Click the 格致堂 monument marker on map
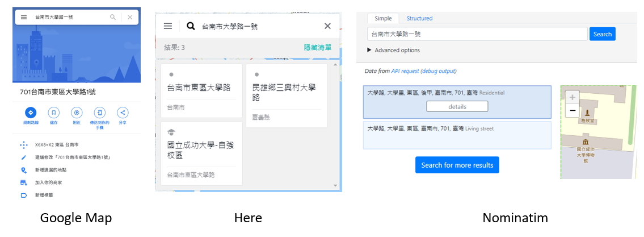 (587, 113)
